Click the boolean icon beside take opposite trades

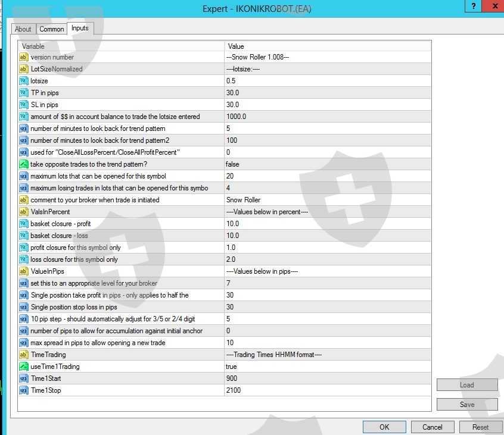click(24, 164)
